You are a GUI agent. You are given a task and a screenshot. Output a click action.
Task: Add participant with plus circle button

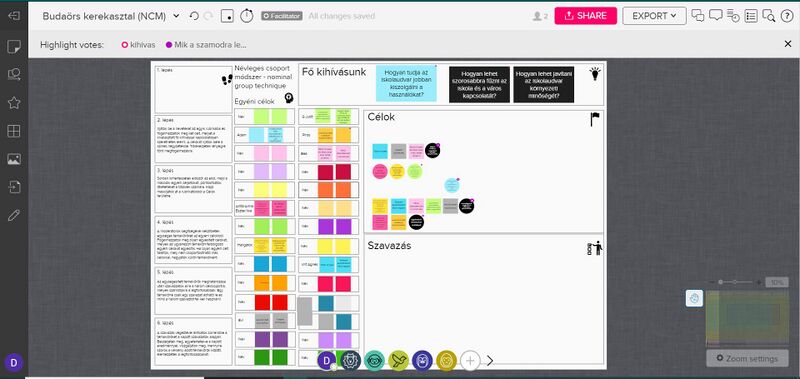click(470, 361)
